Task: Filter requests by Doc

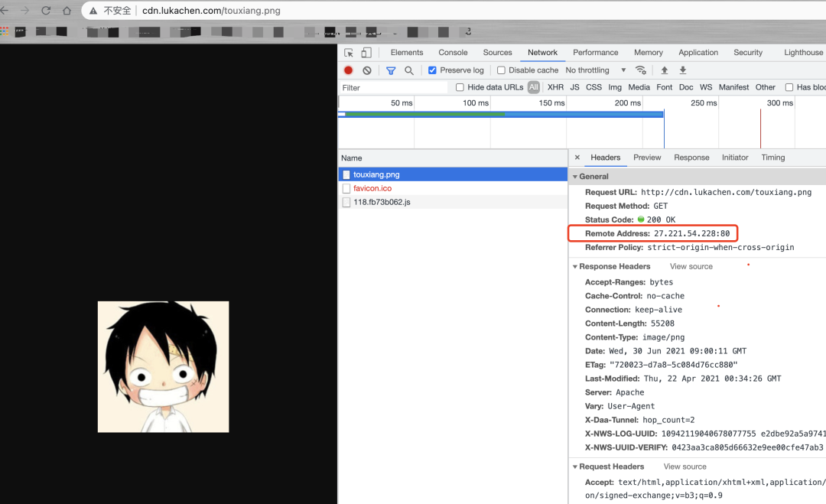Action: click(x=686, y=87)
